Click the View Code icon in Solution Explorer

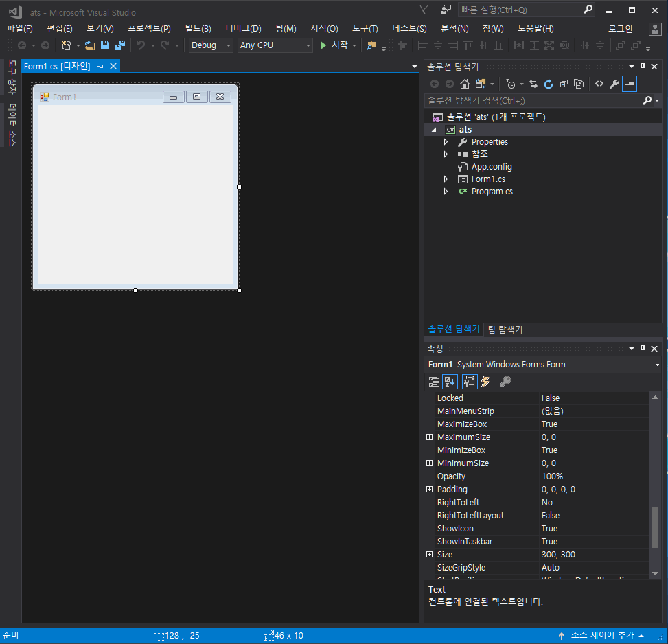599,84
